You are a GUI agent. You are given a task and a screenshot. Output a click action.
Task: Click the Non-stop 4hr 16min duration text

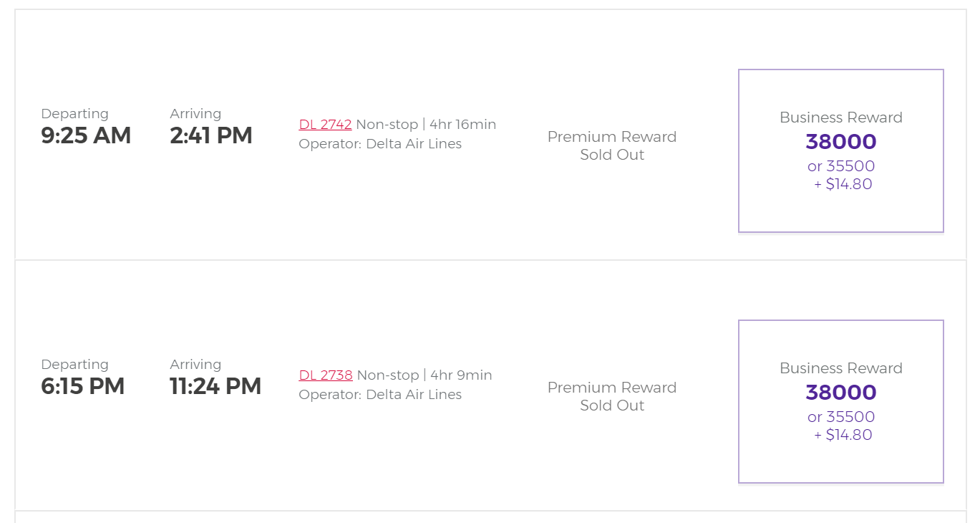point(426,125)
